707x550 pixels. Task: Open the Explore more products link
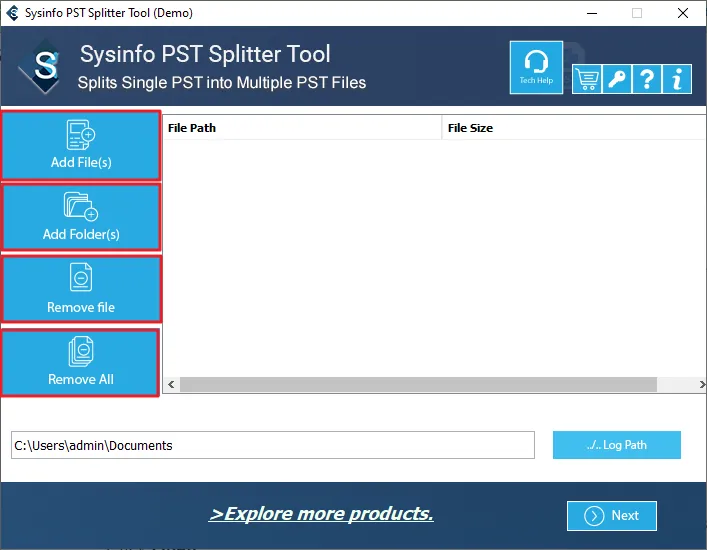(321, 514)
